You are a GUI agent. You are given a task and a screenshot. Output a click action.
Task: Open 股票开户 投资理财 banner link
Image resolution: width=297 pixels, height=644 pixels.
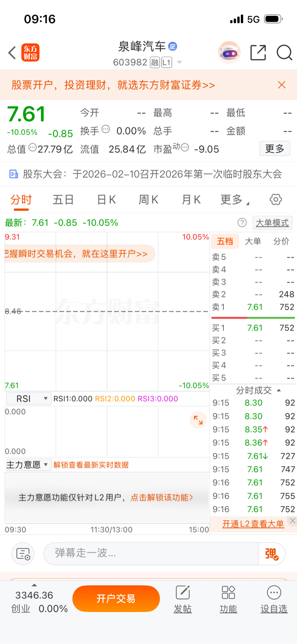[x=113, y=85]
